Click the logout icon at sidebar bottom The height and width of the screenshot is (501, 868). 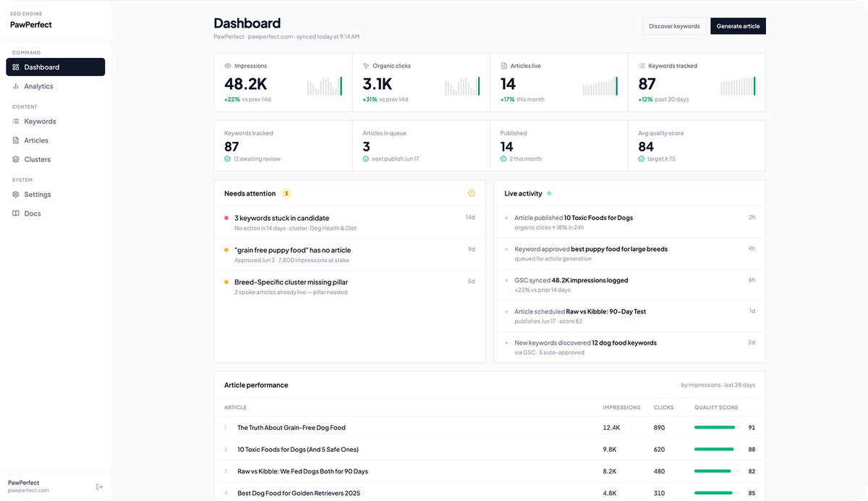click(x=99, y=487)
